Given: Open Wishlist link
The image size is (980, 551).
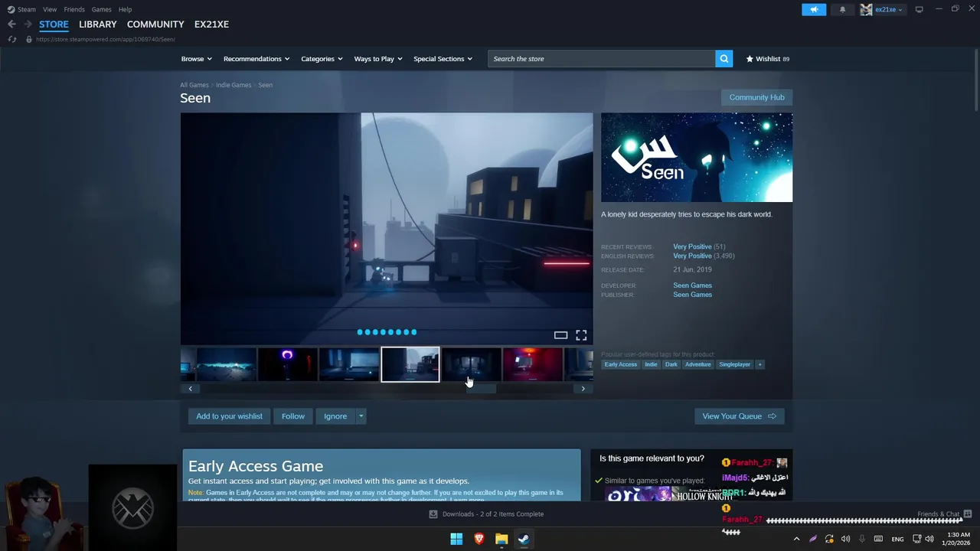Looking at the screenshot, I should click(x=768, y=59).
